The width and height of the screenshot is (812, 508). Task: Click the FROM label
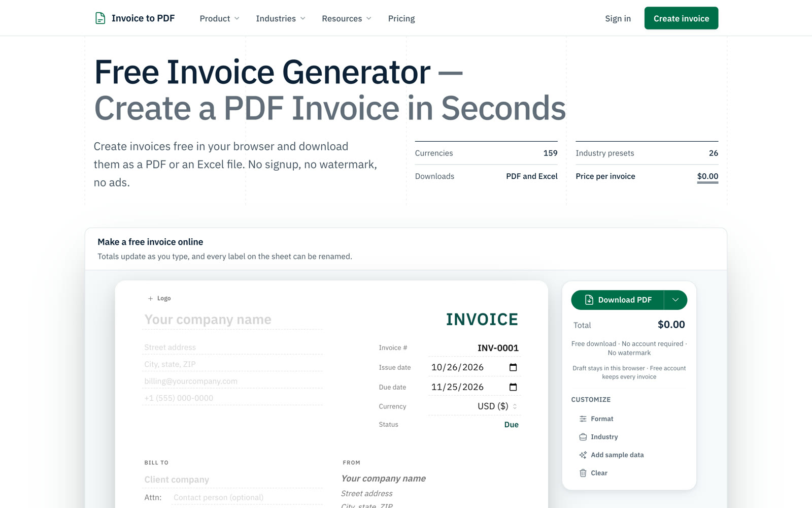pos(351,463)
